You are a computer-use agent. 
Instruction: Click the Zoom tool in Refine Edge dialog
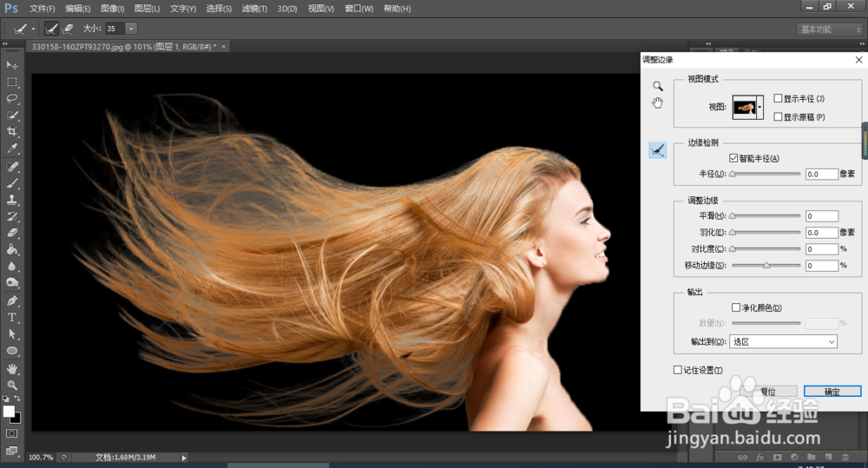[x=658, y=86]
